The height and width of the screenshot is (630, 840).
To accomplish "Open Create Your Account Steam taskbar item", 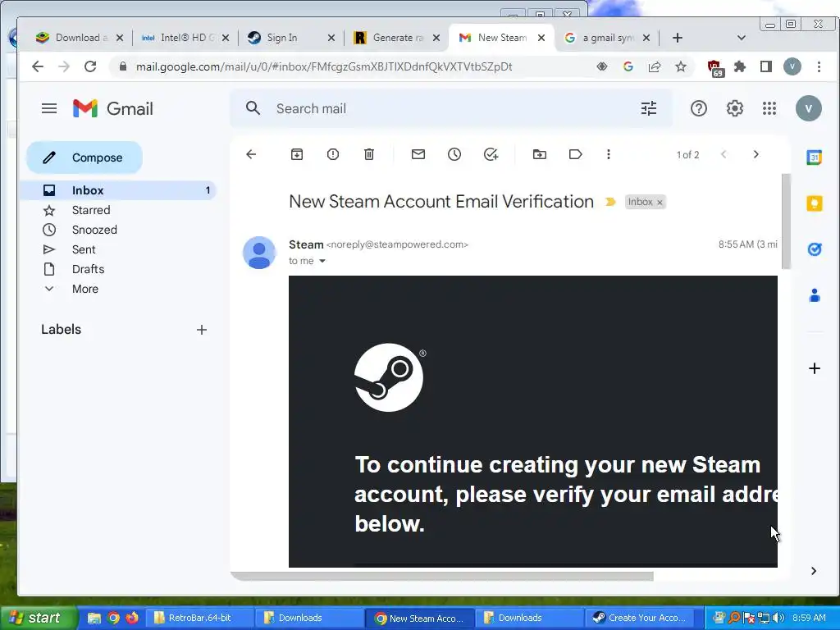I will coord(641,619).
